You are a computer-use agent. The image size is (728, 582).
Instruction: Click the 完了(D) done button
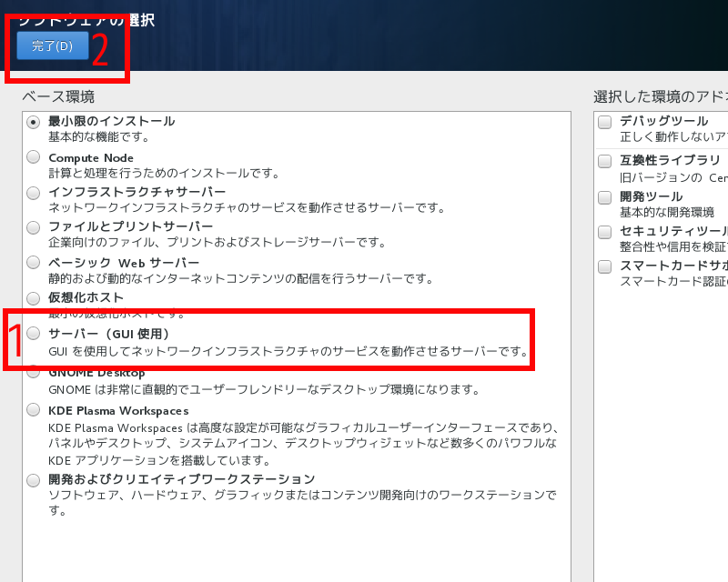pyautogui.click(x=52, y=46)
